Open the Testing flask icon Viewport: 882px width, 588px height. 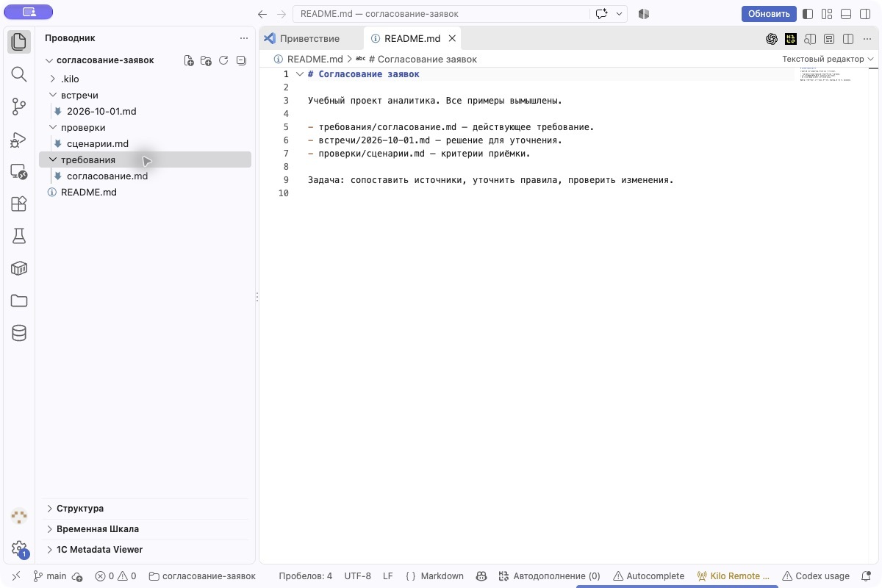pos(19,236)
